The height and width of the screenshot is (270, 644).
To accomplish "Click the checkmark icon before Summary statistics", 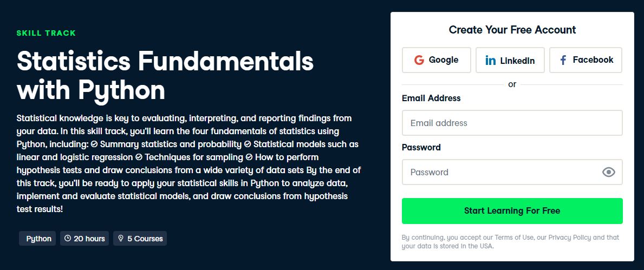I will [94, 144].
